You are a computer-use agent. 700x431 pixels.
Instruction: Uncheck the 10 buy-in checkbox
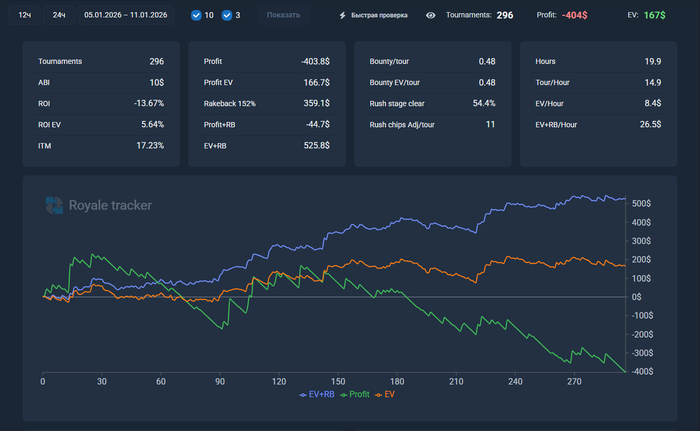[x=196, y=15]
